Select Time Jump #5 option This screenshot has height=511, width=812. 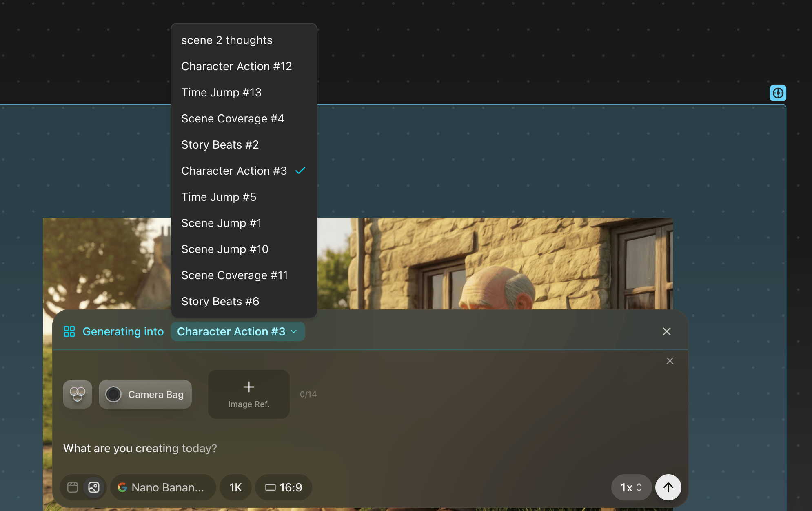[x=244, y=197]
